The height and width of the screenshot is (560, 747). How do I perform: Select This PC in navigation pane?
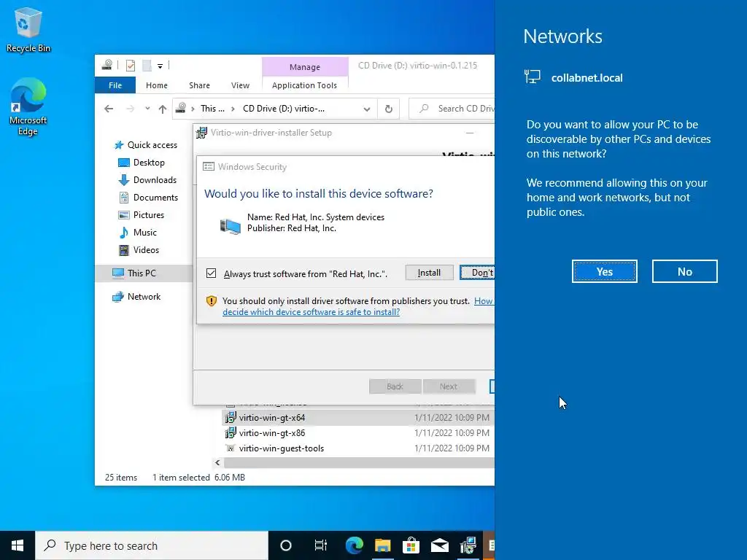point(144,273)
